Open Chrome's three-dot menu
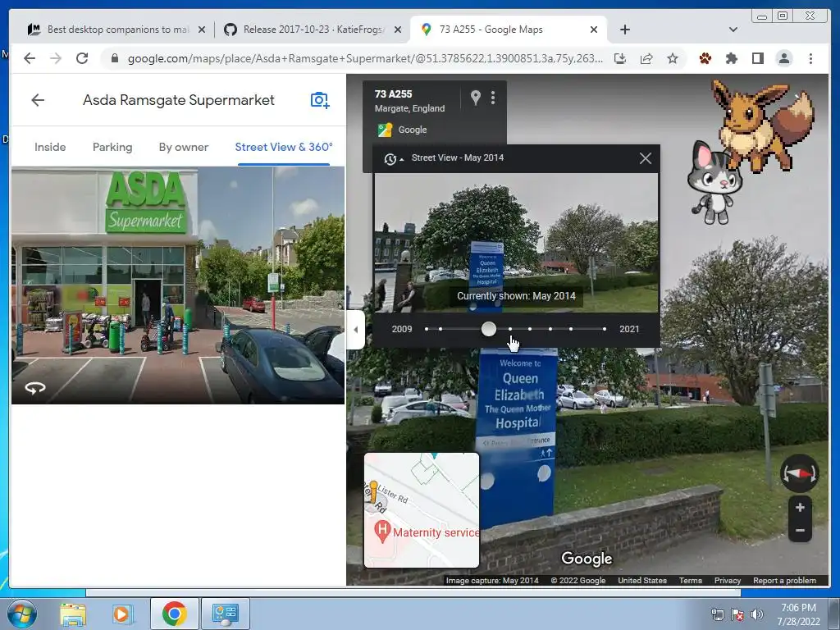This screenshot has height=630, width=840. pyautogui.click(x=810, y=58)
